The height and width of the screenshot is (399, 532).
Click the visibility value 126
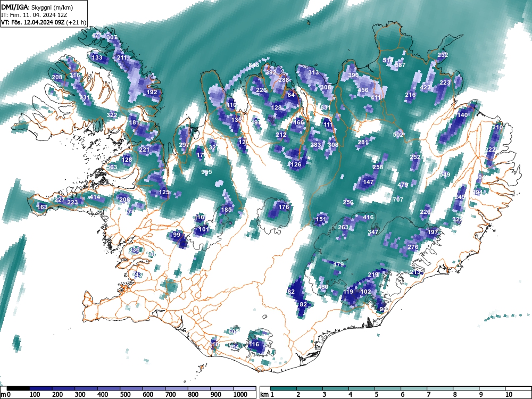[x=296, y=164]
